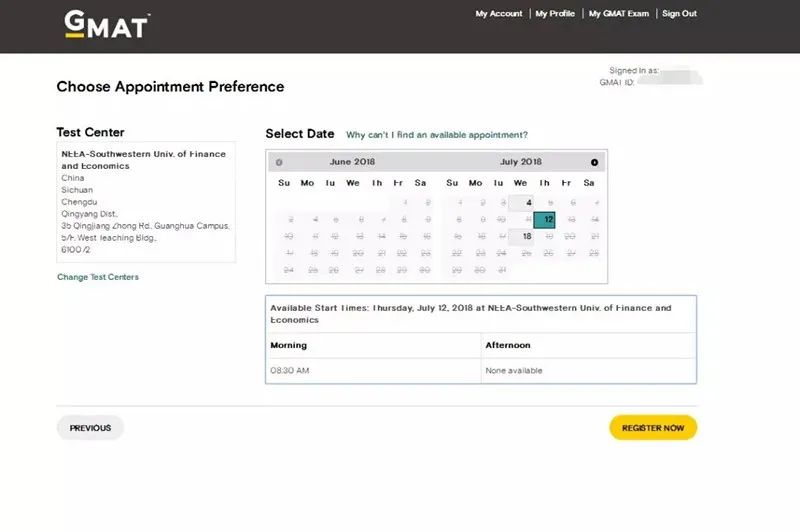Viewport: 800px width, 532px height.
Task: Click the Change Test Centers link
Action: pyautogui.click(x=98, y=277)
